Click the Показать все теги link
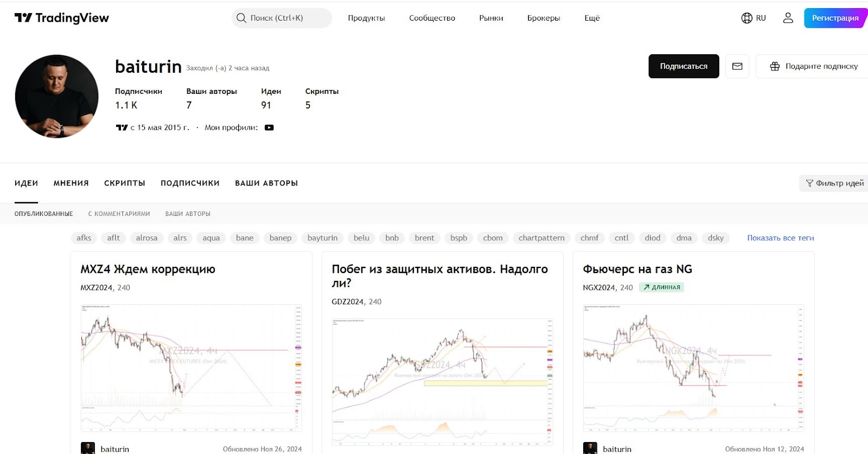The width and height of the screenshot is (868, 454). 781,238
